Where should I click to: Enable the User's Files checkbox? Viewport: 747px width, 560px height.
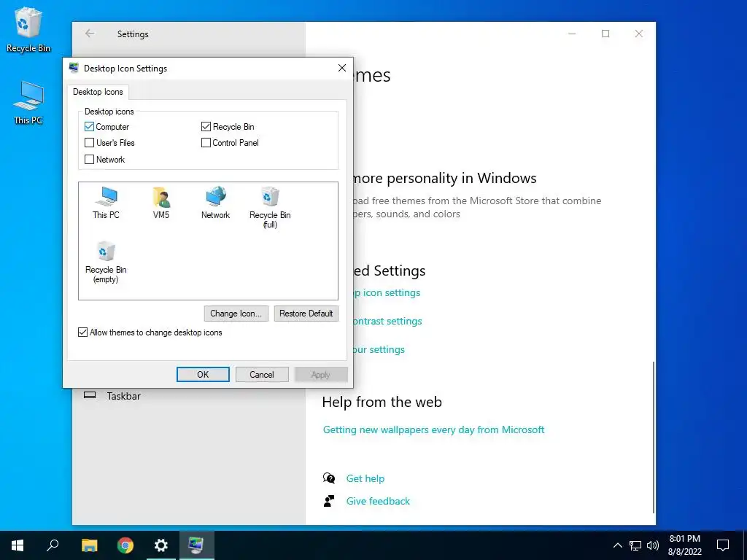point(89,142)
